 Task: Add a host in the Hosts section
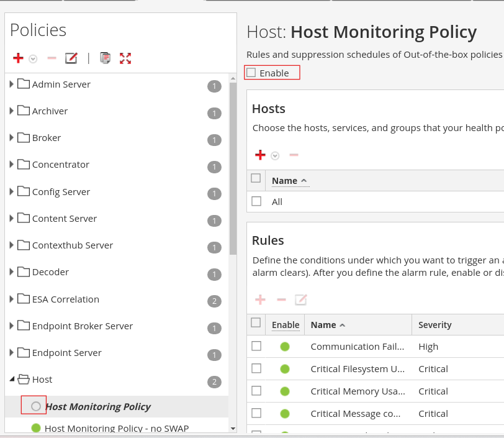(260, 155)
